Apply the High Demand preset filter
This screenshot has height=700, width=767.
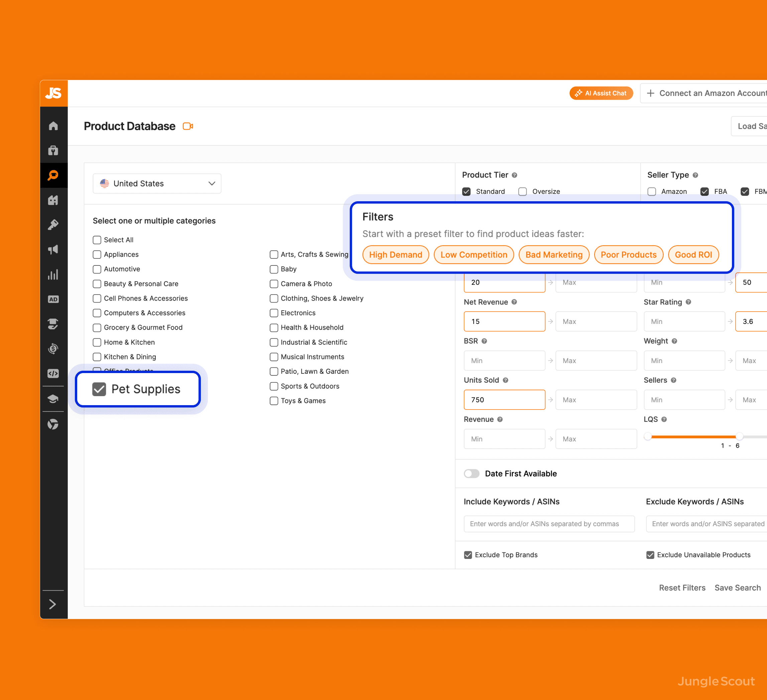point(396,255)
